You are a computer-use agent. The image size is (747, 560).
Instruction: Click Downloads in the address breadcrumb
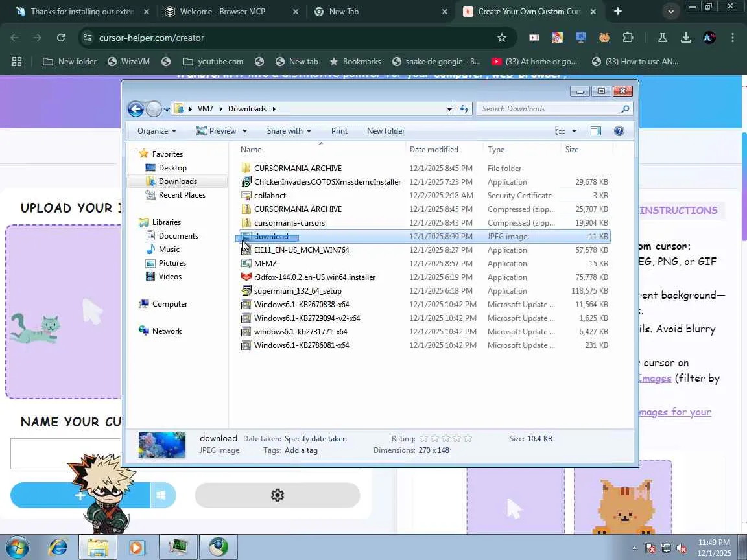pyautogui.click(x=247, y=109)
